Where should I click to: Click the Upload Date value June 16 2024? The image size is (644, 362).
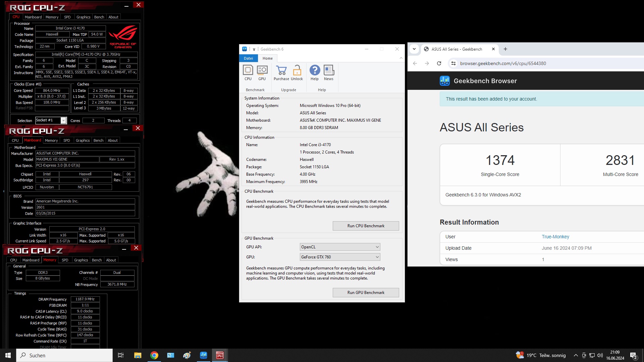pos(567,248)
